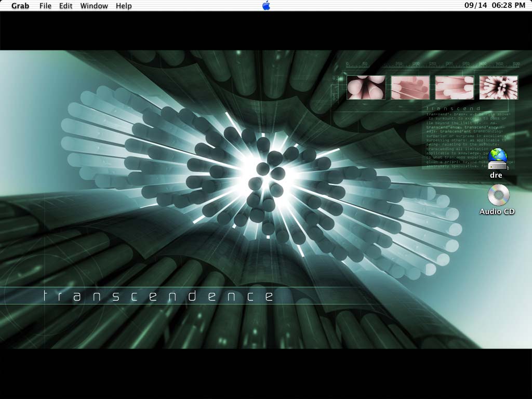Click the third pink thumbnail in wallpaper
This screenshot has height=399, width=532.
pos(454,87)
